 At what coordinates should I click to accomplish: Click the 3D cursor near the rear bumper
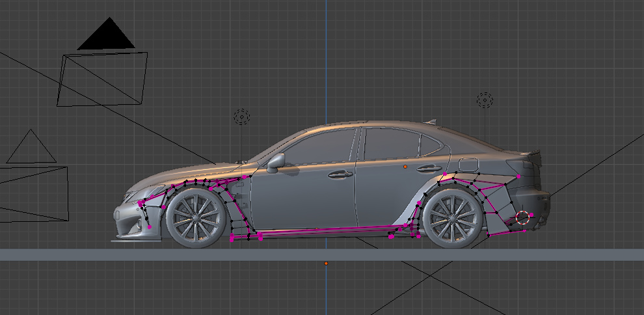tap(522, 217)
